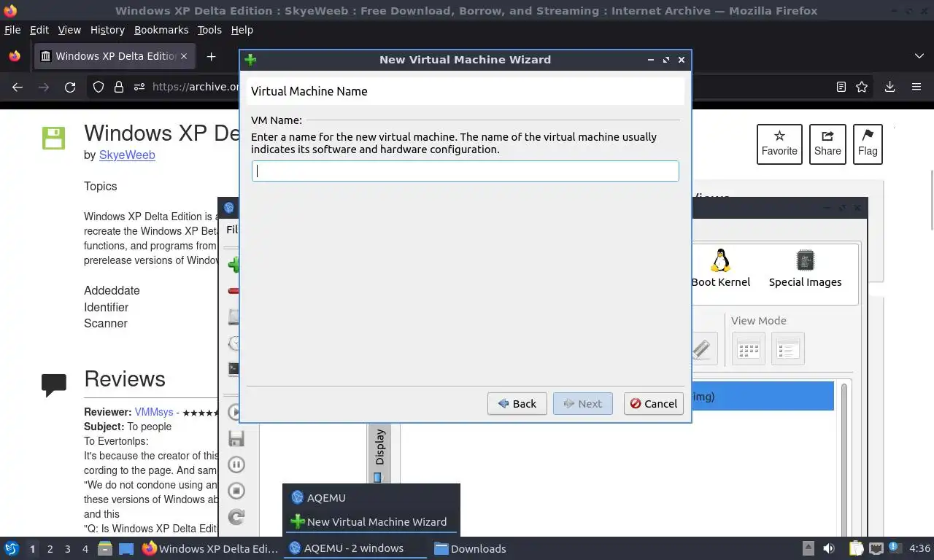Open the Display tab in AQEMU
Viewport: 934px width, 560px height.
[379, 447]
